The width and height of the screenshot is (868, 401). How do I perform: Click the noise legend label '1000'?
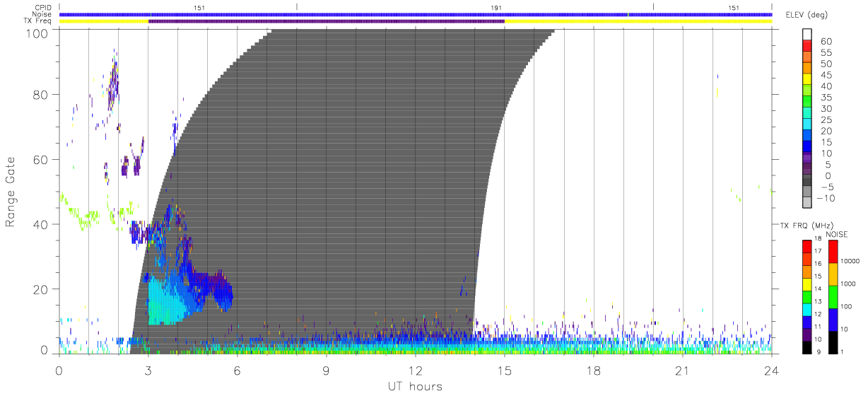point(850,284)
